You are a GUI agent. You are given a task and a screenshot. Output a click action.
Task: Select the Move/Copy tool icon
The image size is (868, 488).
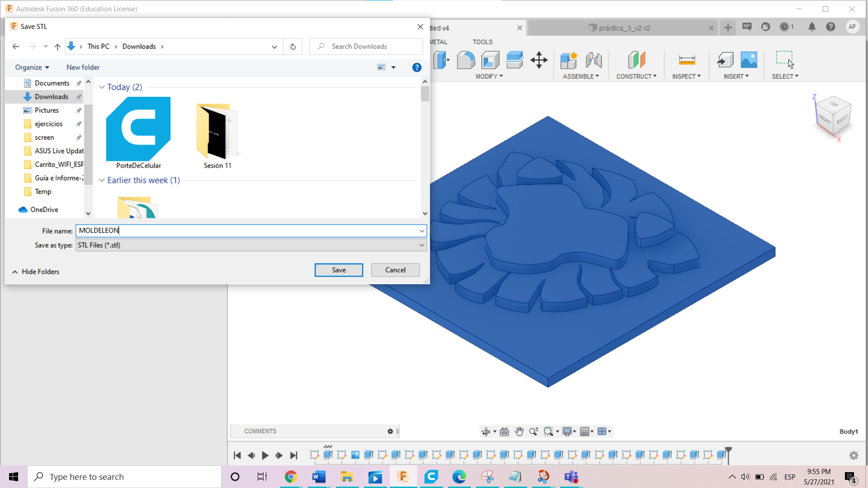(539, 60)
